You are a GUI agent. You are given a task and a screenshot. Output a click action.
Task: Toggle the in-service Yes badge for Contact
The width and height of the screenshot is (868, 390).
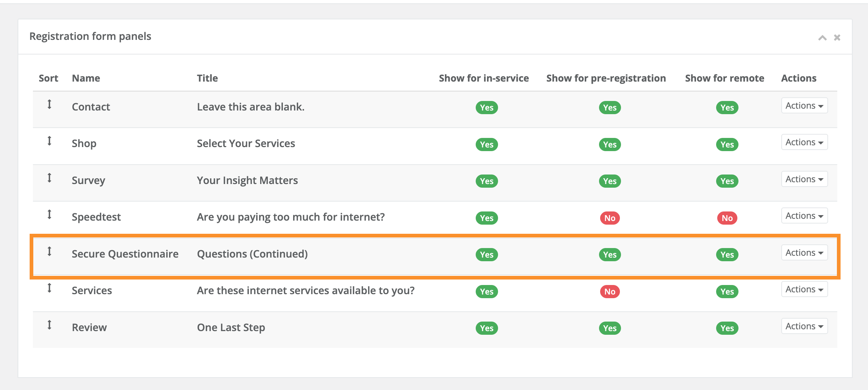tap(486, 107)
